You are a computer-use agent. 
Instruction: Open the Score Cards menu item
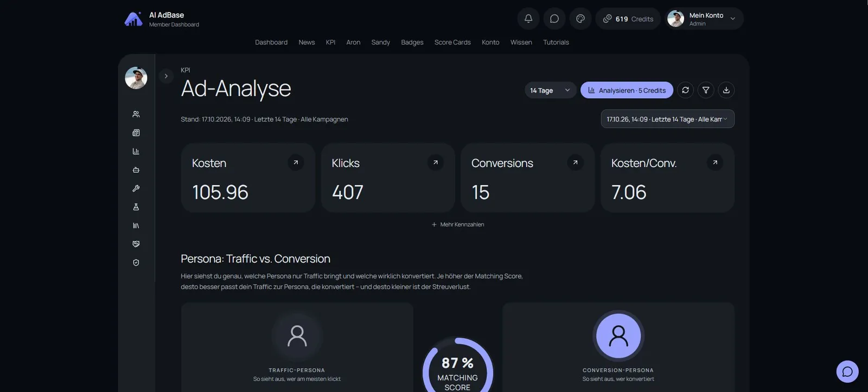tap(452, 42)
